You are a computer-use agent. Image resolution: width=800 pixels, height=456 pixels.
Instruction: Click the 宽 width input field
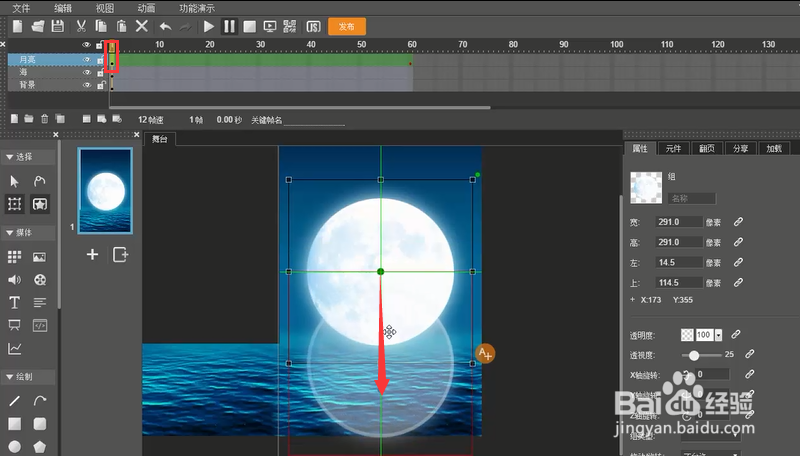[679, 222]
